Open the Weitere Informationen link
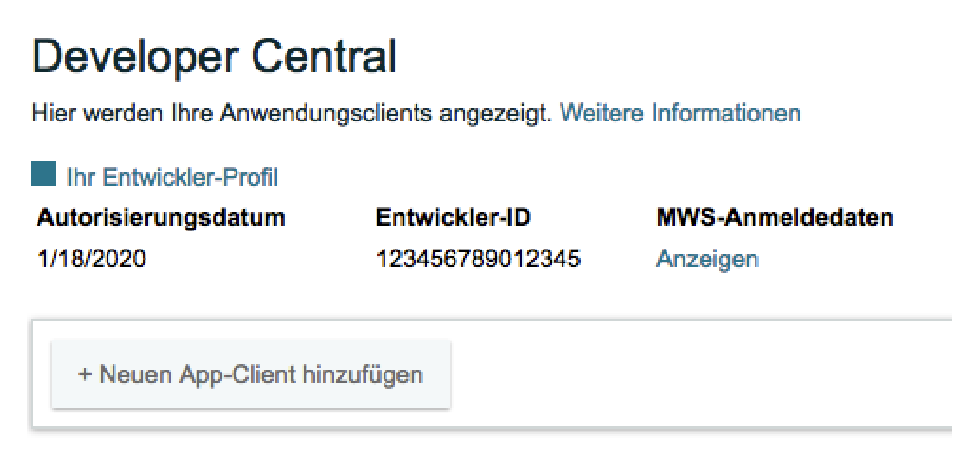 [680, 113]
